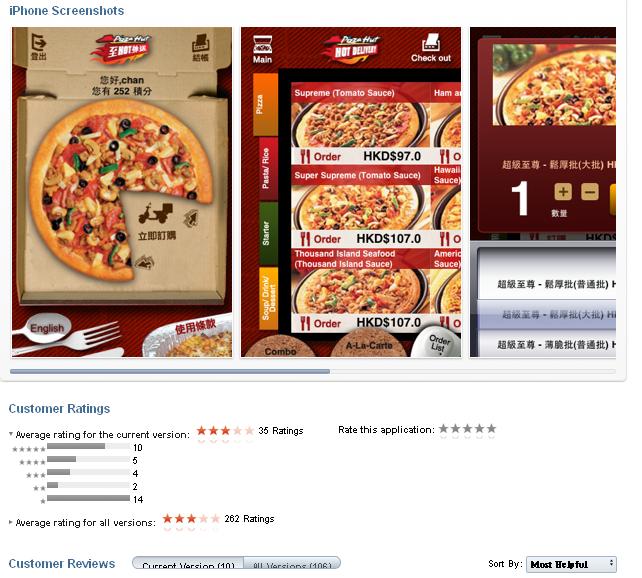
Task: Rate the application three stars
Action: click(468, 429)
